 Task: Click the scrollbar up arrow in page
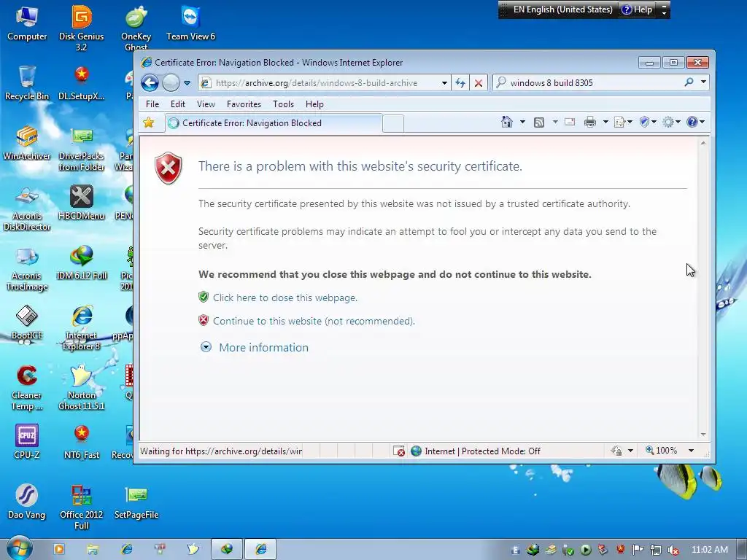(x=703, y=143)
